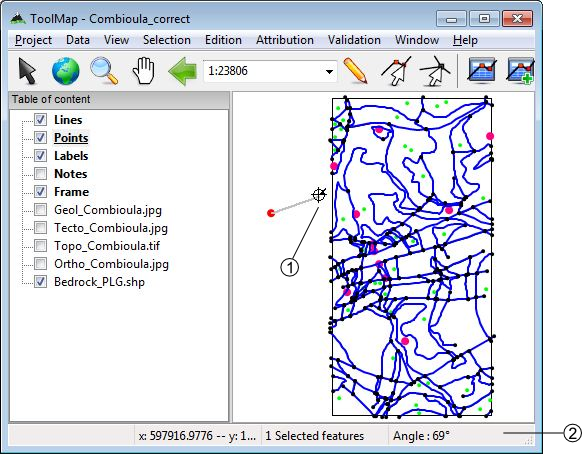Choose the hand pan tool

tap(144, 71)
